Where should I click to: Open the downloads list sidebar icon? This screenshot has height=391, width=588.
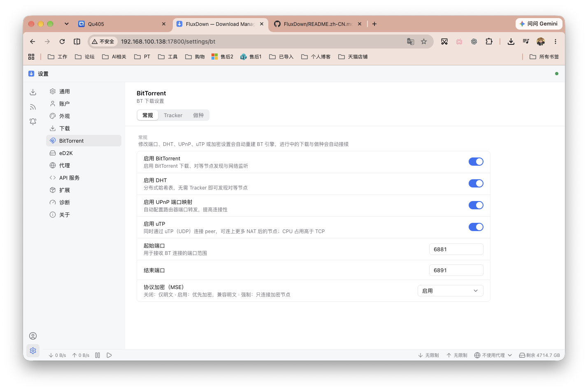[x=33, y=92]
